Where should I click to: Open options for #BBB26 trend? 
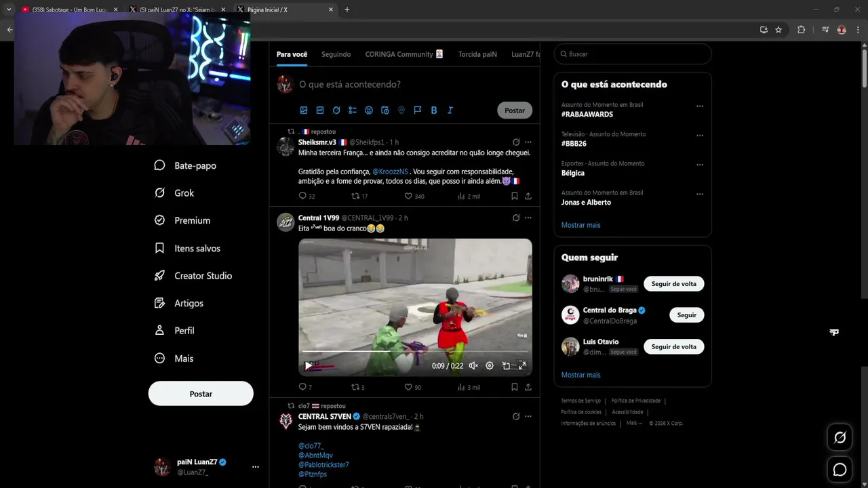[700, 136]
